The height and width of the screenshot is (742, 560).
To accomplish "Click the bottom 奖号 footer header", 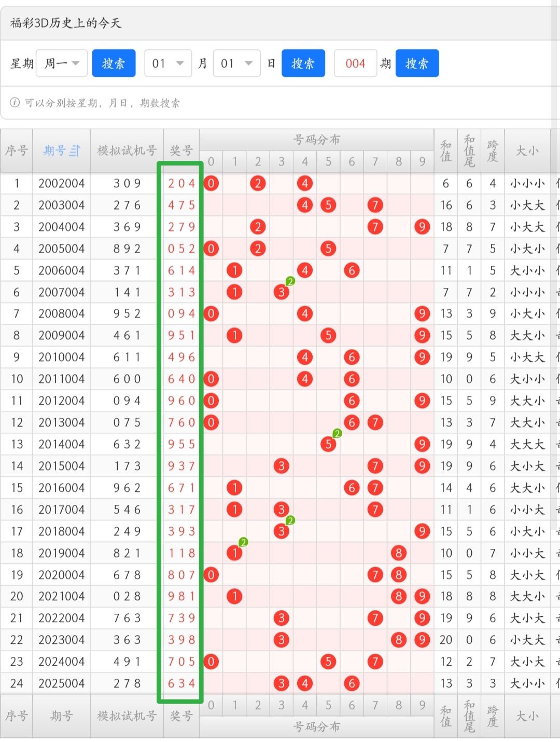I will pyautogui.click(x=181, y=716).
